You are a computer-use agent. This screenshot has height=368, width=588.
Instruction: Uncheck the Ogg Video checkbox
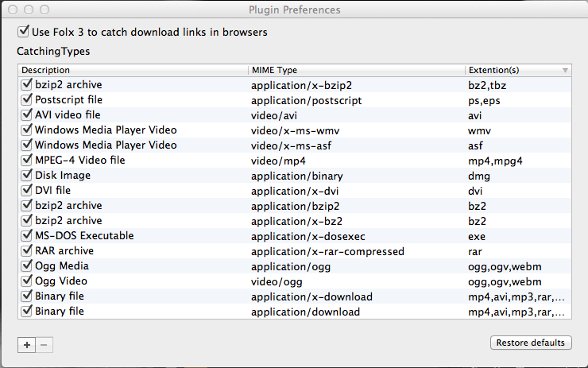coord(25,281)
